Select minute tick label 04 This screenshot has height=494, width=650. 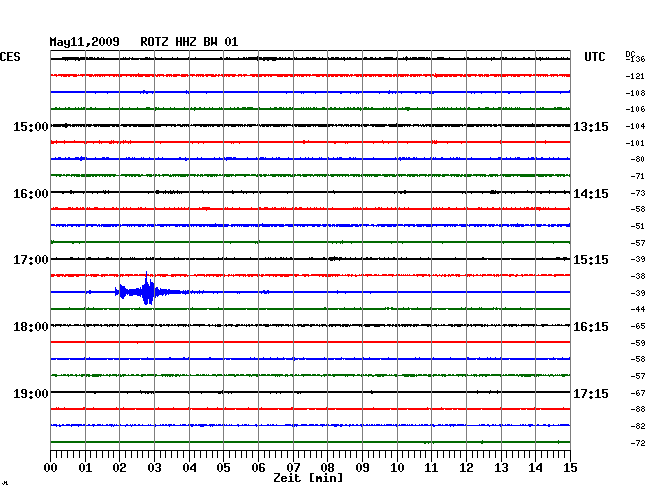(x=189, y=468)
